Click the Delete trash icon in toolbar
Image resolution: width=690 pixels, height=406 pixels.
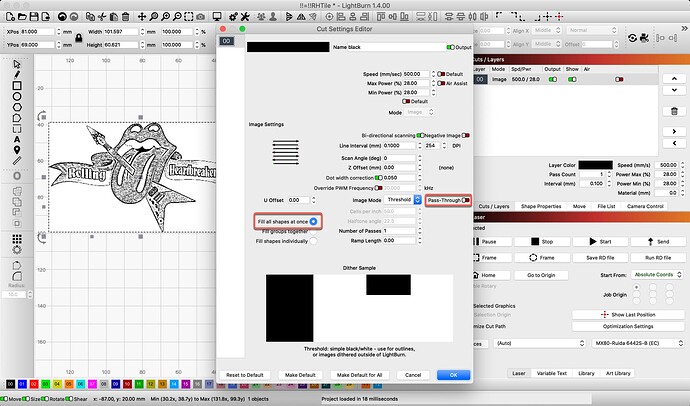(x=125, y=17)
